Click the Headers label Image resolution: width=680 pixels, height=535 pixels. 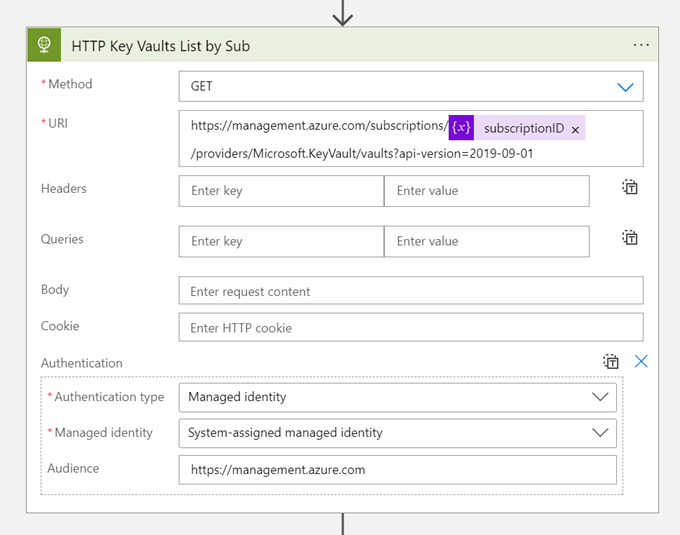click(63, 189)
